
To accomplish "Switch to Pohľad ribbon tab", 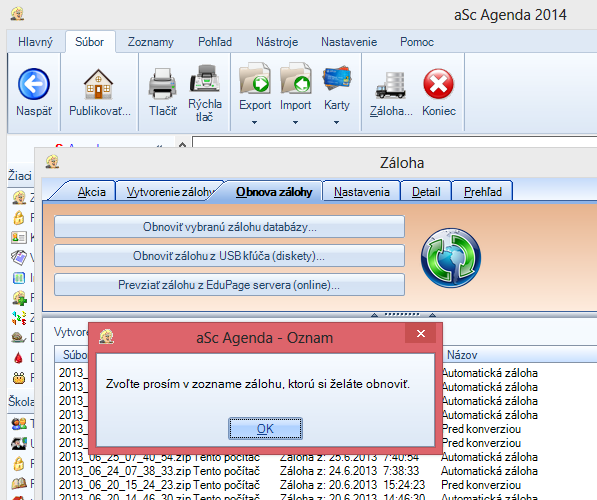I will pos(215,42).
